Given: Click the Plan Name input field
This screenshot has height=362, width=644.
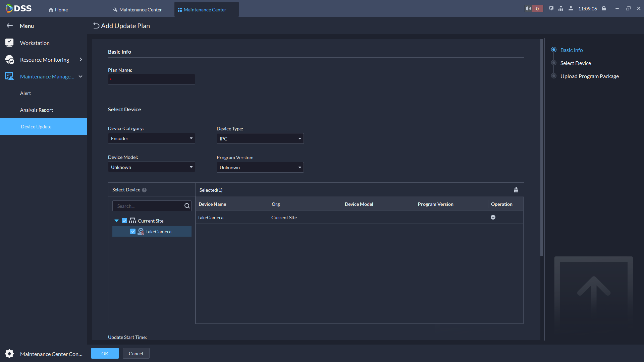Looking at the screenshot, I should pos(152,79).
